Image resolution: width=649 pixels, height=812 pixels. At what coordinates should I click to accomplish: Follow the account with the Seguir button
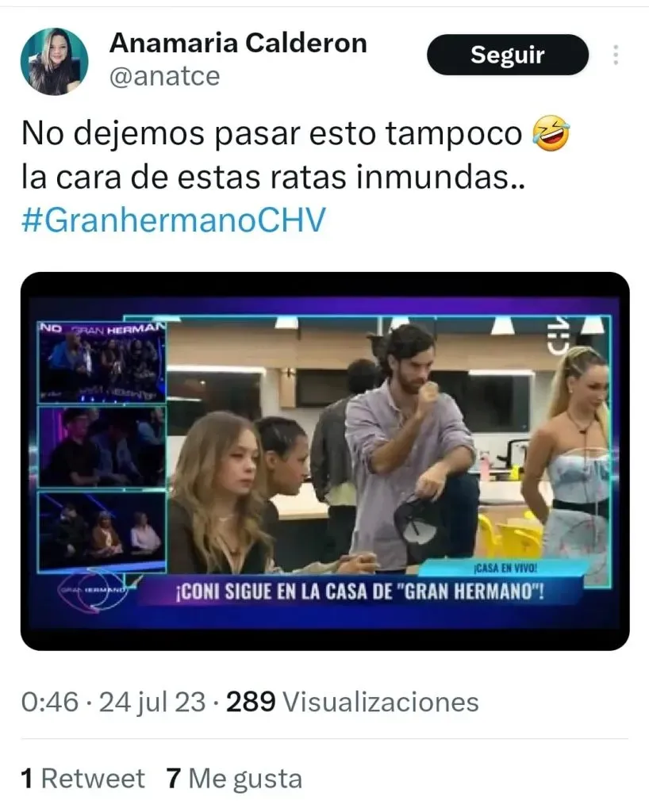tap(508, 55)
